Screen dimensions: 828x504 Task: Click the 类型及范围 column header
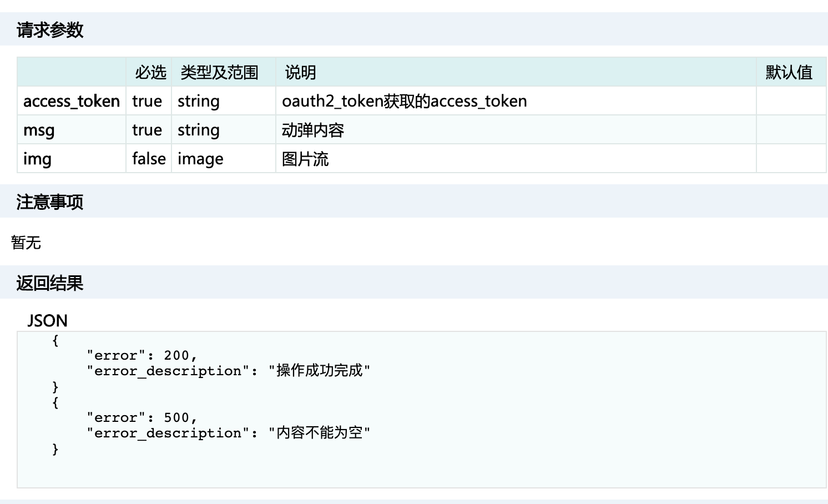pos(219,72)
